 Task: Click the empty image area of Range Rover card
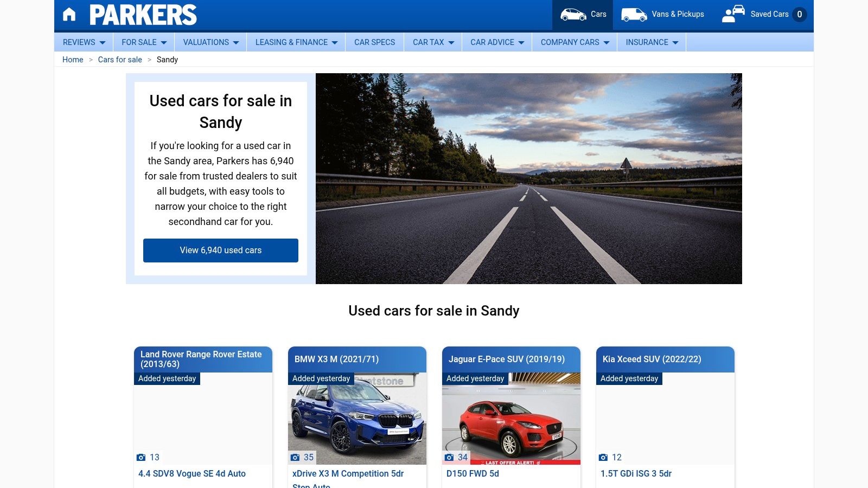coord(203,419)
